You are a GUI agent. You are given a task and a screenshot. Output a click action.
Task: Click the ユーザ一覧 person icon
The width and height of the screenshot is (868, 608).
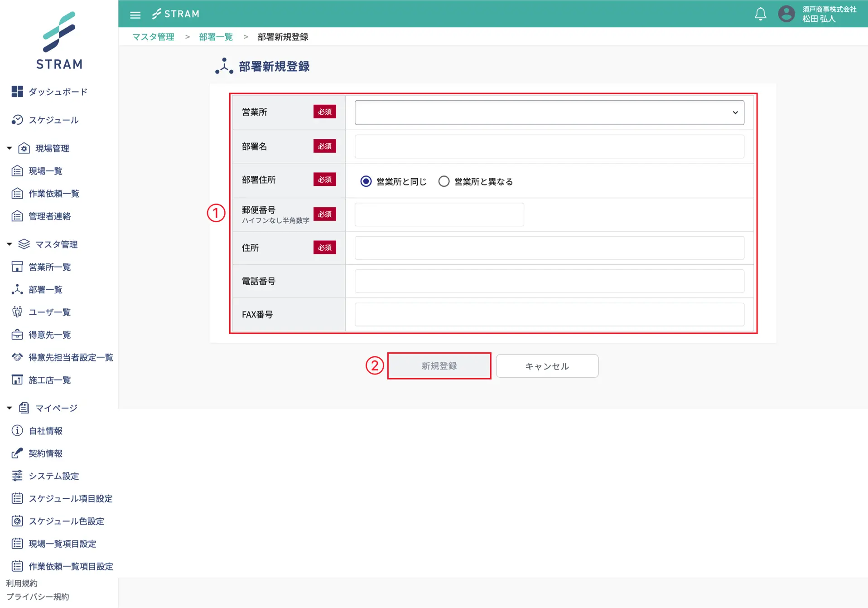17,312
